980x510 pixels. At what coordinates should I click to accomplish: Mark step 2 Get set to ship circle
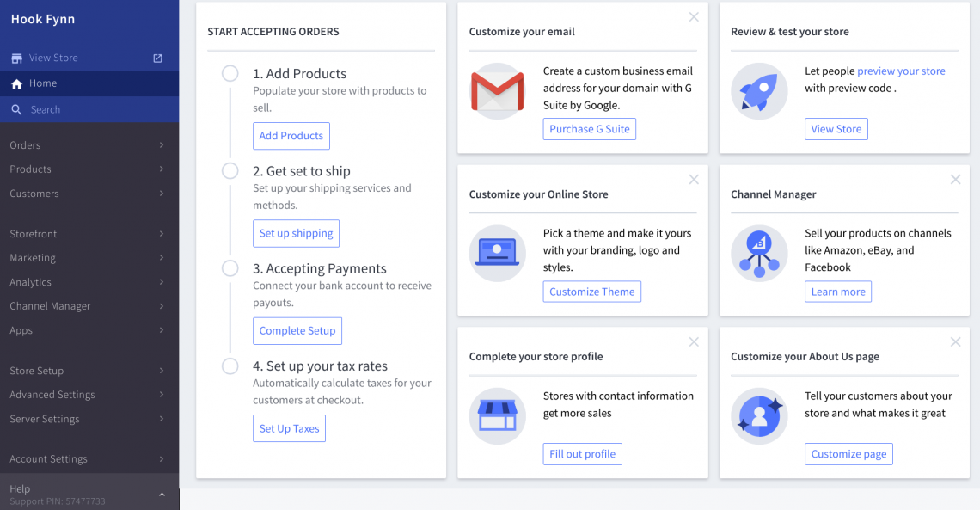230,170
